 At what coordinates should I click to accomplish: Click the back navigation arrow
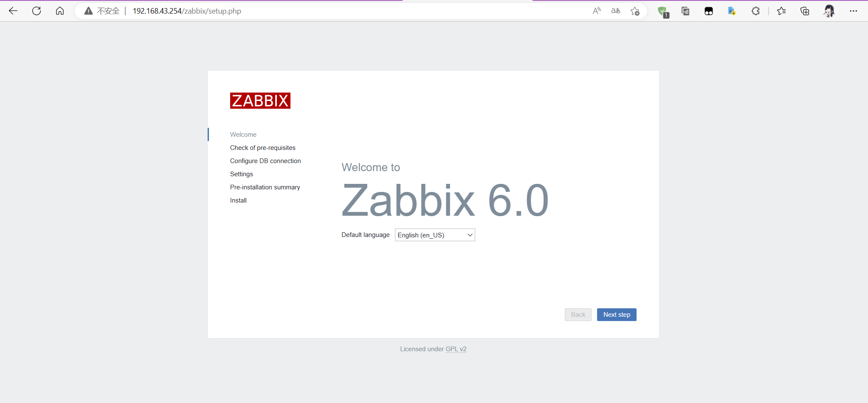pos(13,11)
